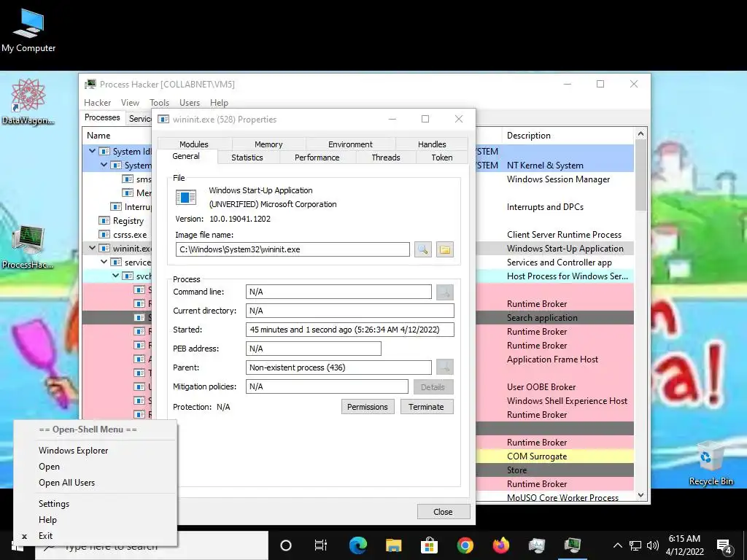Switch to the Environment tab
The height and width of the screenshot is (560, 747).
(350, 144)
